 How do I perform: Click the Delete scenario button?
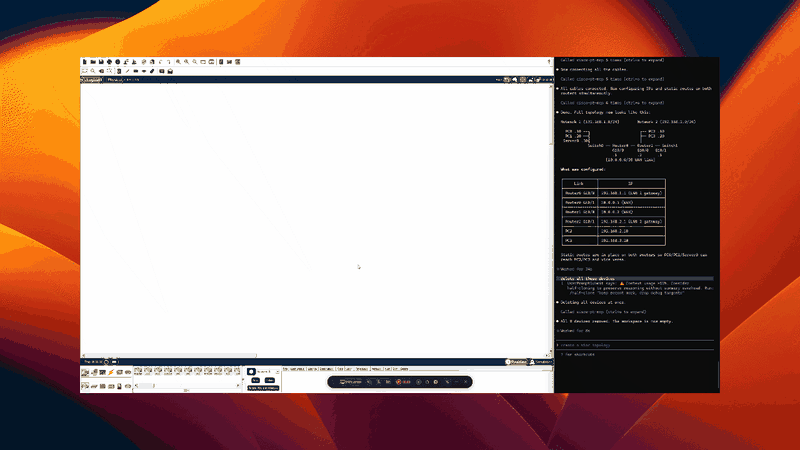[x=270, y=381]
